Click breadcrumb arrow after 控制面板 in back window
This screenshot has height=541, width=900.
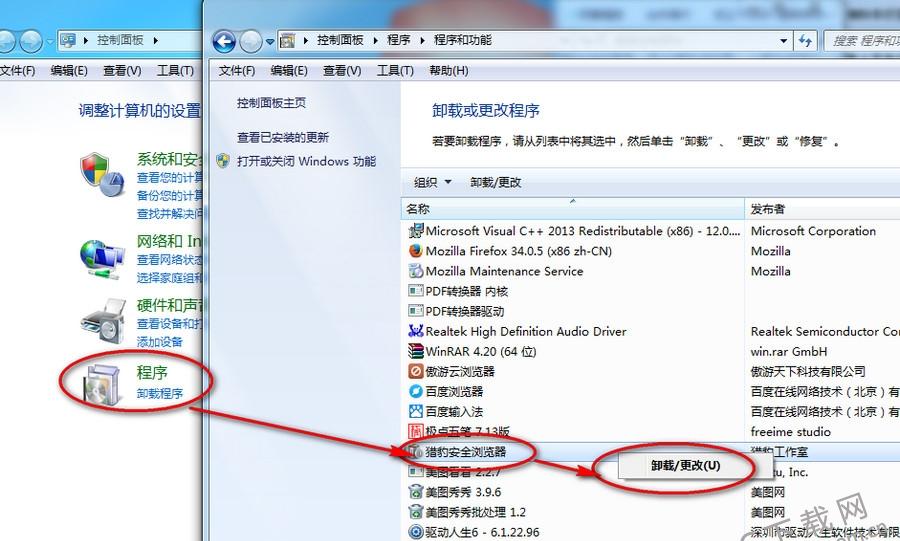coord(156,41)
